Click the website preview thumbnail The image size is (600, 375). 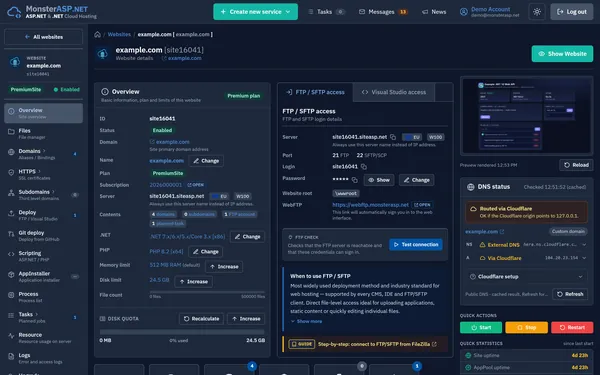click(527, 116)
